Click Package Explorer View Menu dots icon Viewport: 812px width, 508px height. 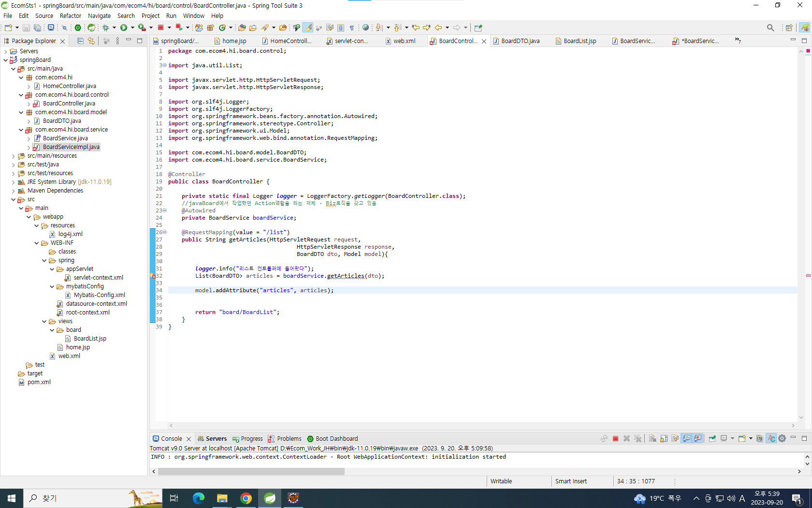pos(117,41)
